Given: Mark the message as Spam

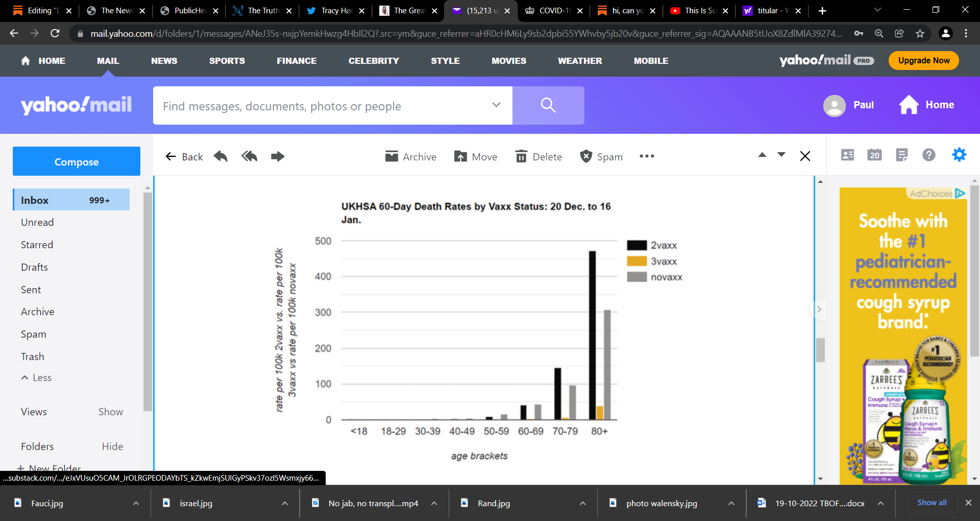Looking at the screenshot, I should point(601,156).
